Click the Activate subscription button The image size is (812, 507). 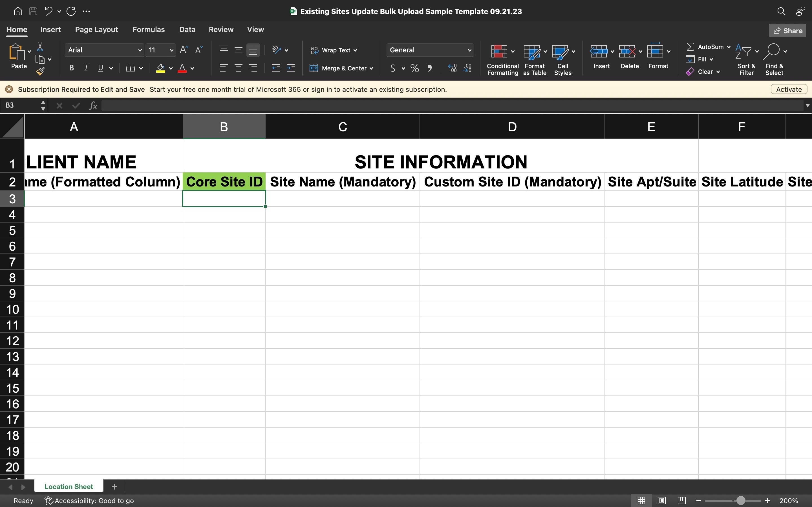[789, 90]
